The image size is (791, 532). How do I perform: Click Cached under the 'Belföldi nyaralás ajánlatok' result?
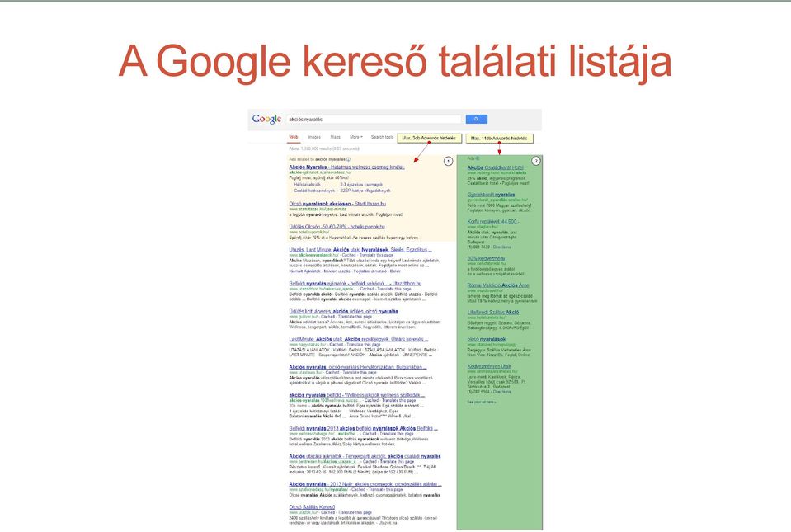pos(367,289)
